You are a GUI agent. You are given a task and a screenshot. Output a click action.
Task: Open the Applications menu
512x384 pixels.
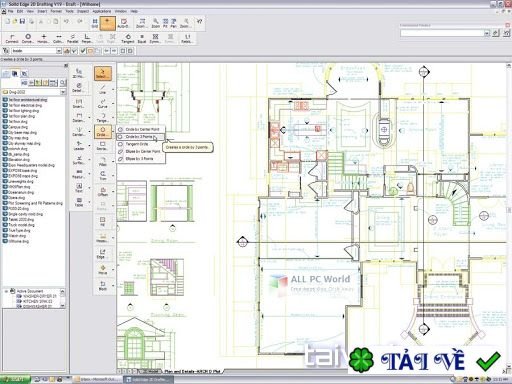pos(102,11)
